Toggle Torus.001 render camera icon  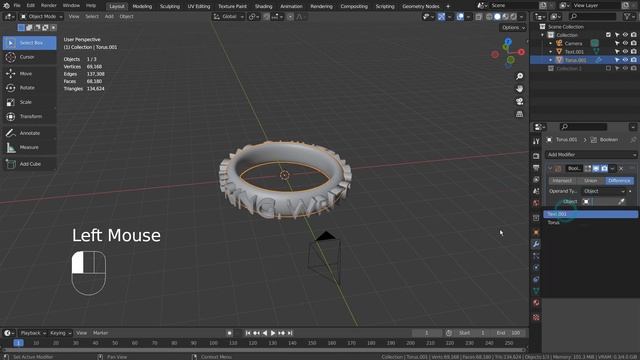(x=633, y=60)
